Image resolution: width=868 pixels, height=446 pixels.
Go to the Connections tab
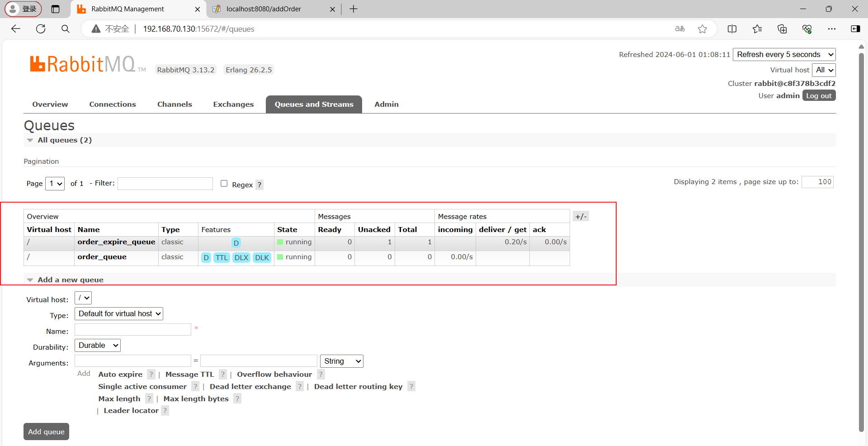click(x=113, y=104)
